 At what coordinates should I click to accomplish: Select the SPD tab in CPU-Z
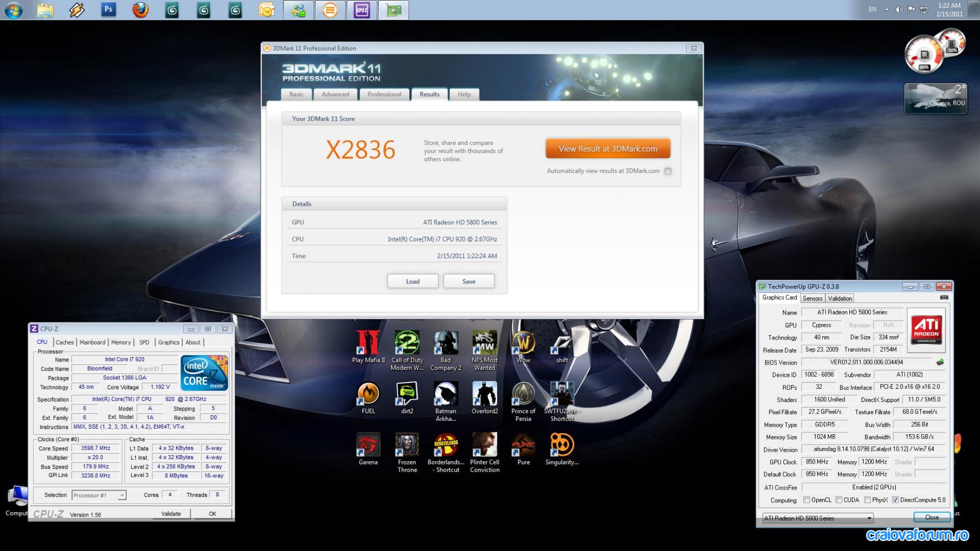(x=144, y=342)
